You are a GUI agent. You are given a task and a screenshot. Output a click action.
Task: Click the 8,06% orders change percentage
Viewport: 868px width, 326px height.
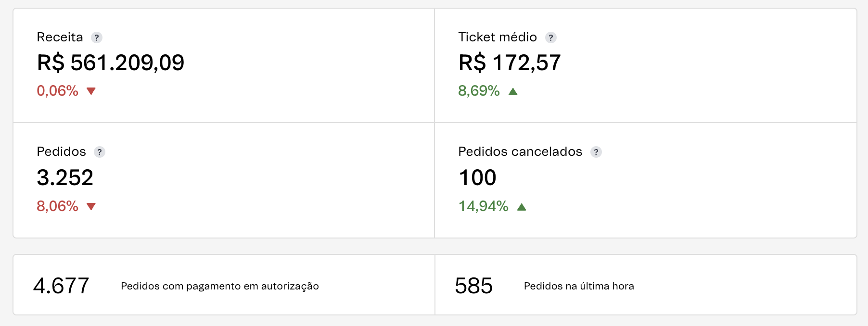57,206
